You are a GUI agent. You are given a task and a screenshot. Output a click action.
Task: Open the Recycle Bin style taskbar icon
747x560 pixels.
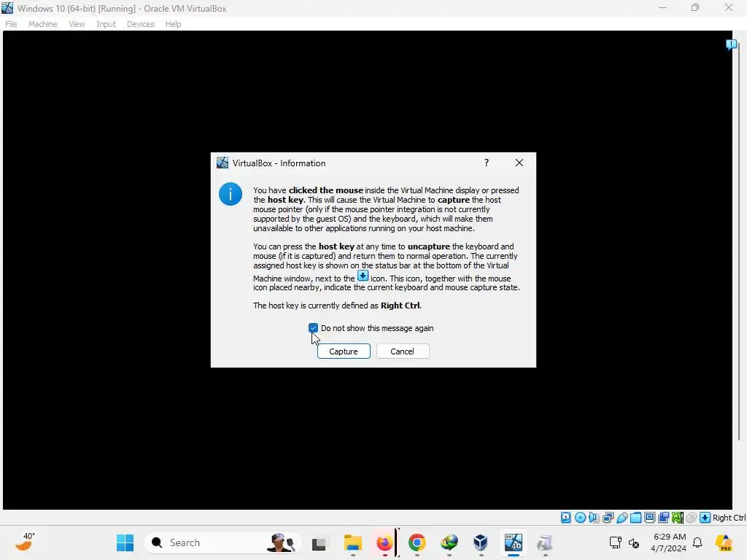point(545,542)
